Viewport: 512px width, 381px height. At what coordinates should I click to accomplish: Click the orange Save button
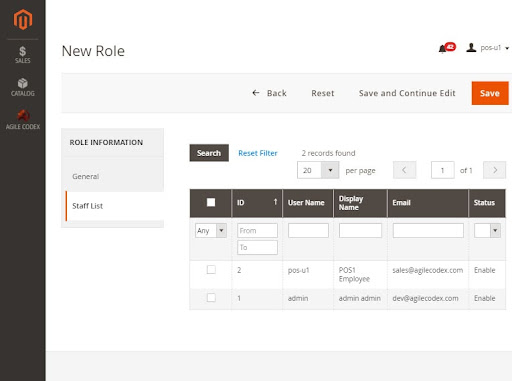[490, 93]
